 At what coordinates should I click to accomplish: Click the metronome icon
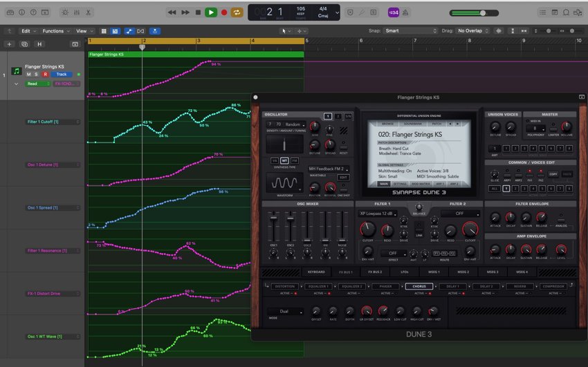click(x=405, y=12)
